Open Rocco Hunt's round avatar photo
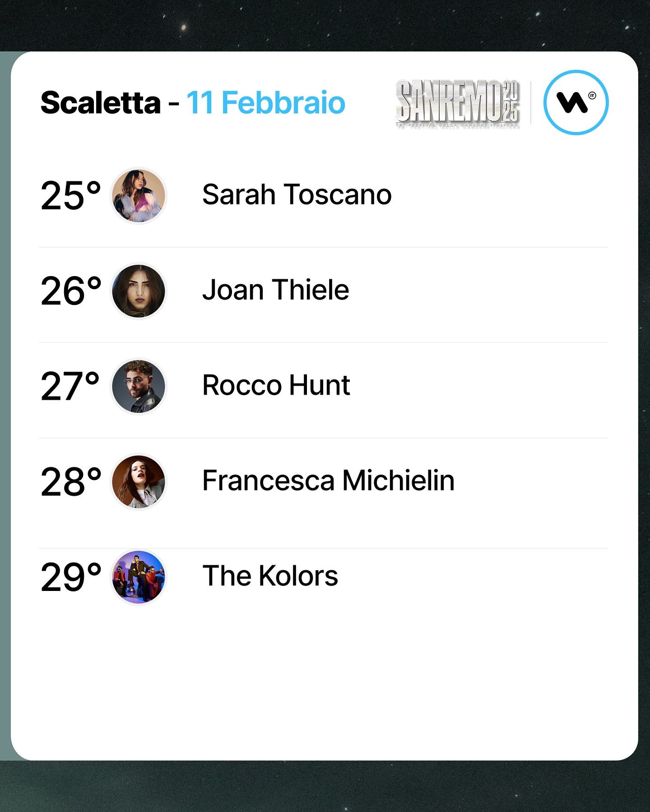650x812 pixels. 139,386
